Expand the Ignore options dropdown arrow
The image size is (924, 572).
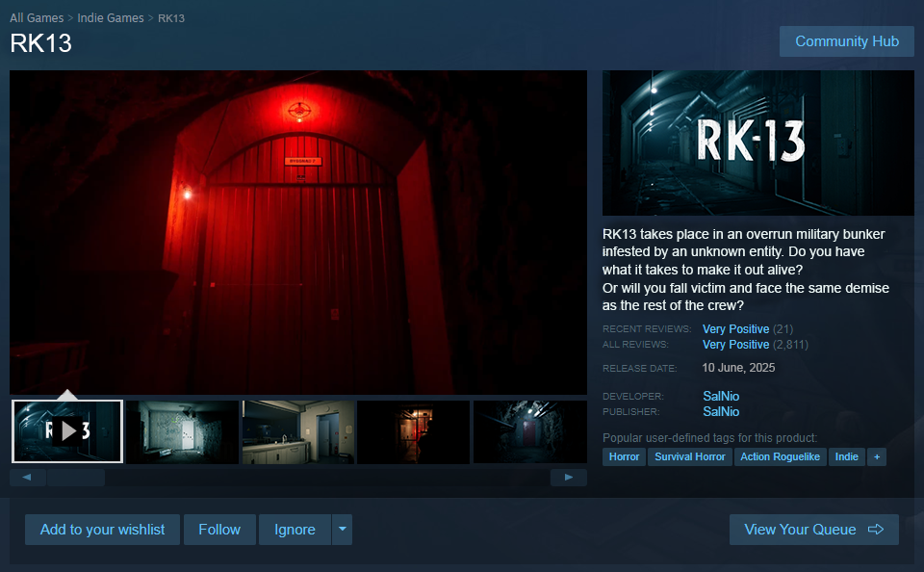tap(343, 530)
